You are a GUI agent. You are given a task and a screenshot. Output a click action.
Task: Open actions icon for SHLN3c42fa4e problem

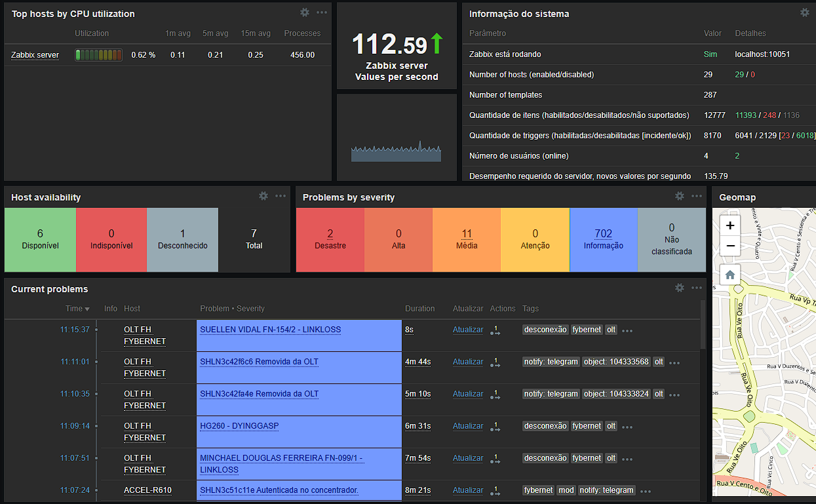[x=495, y=395]
